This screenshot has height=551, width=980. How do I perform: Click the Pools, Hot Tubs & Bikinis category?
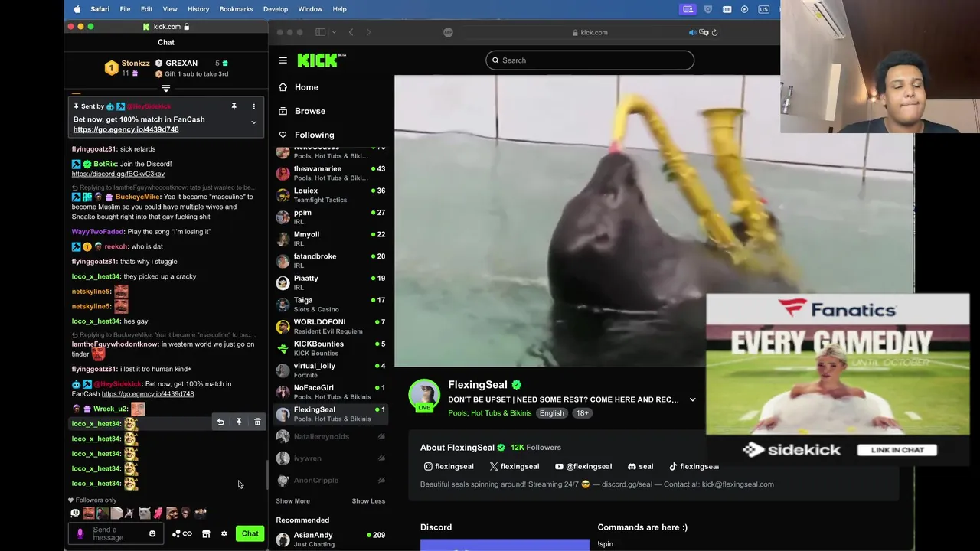click(x=489, y=413)
